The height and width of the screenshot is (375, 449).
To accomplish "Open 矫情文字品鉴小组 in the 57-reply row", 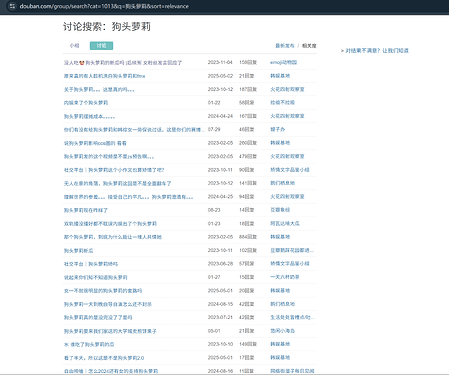I will 290,263.
